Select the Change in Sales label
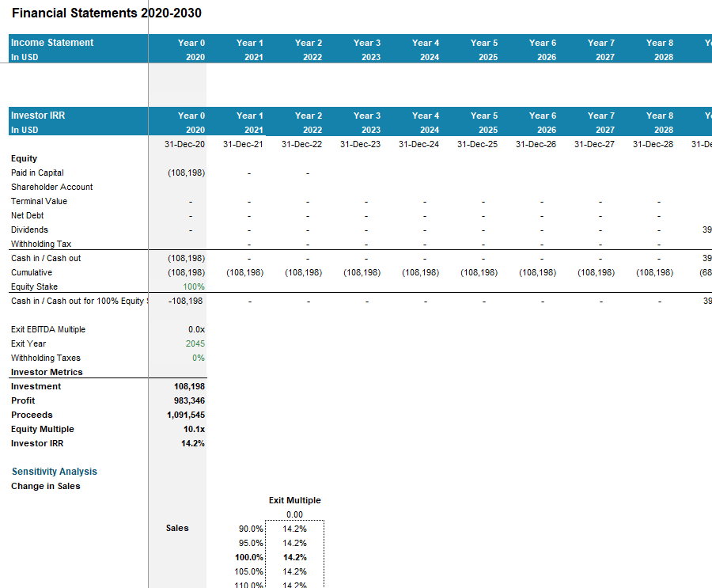712x588 pixels. (45, 486)
